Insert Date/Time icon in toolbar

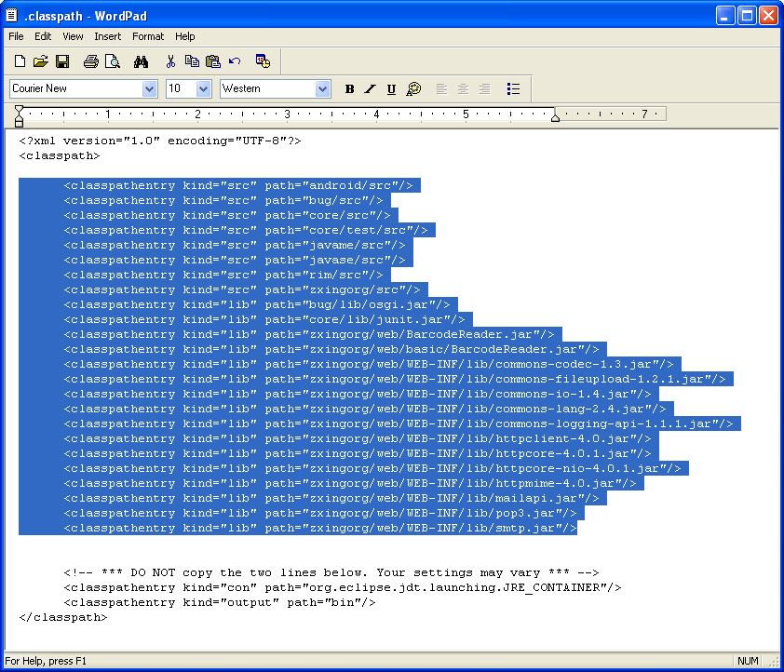[x=263, y=61]
